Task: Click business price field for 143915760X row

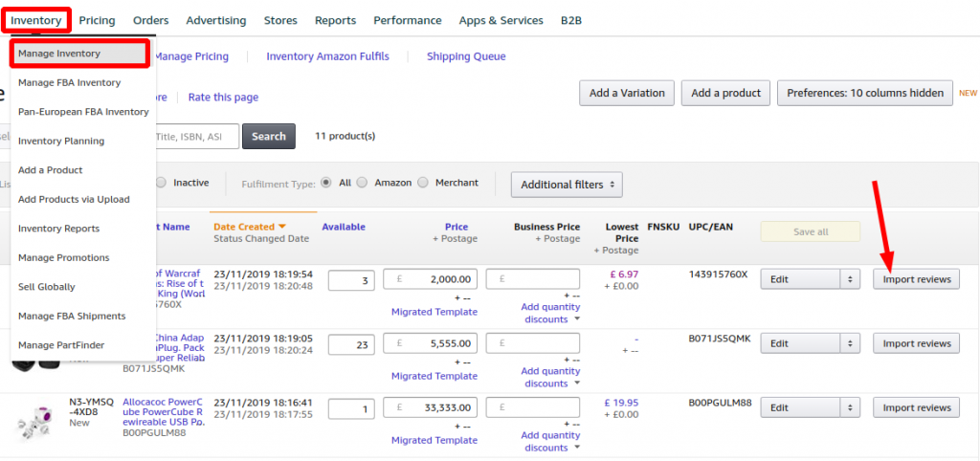Action: pos(533,280)
